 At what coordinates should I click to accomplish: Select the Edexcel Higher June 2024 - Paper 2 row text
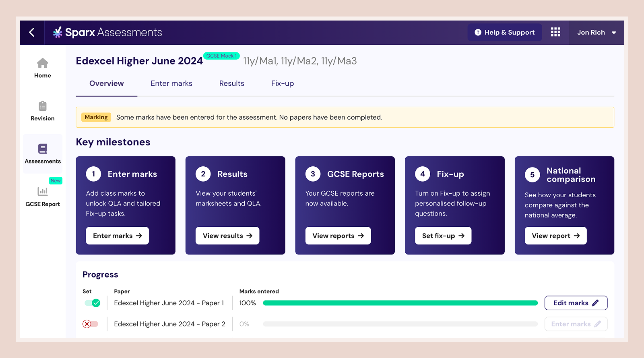(170, 324)
